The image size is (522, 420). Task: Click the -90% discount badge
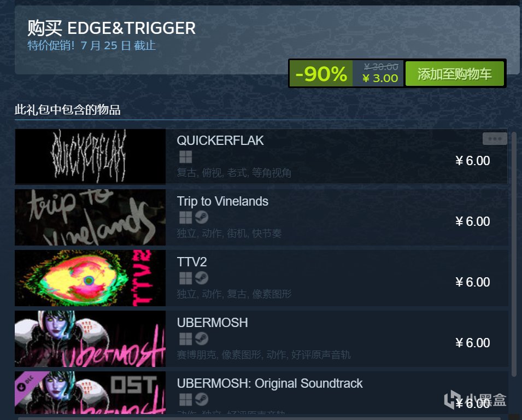click(321, 74)
